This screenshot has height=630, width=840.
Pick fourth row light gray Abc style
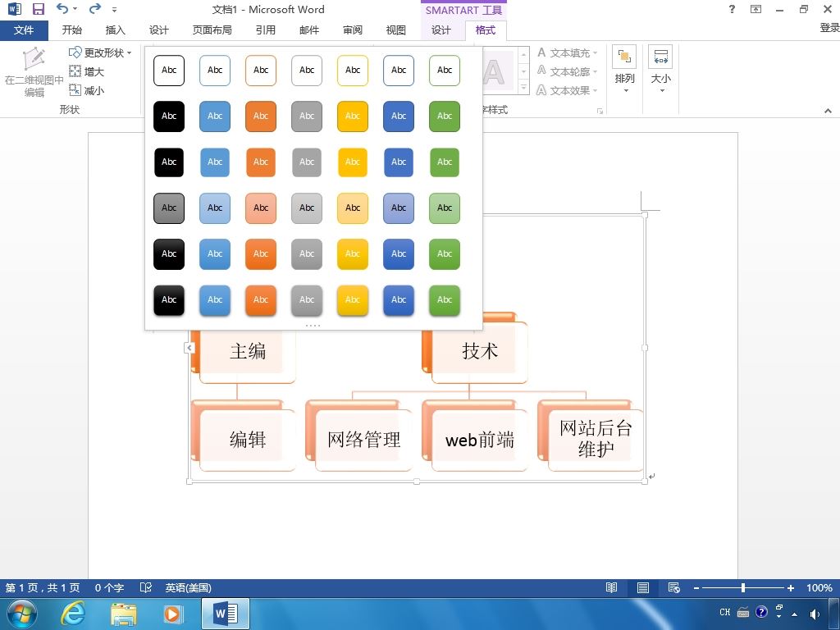(307, 208)
